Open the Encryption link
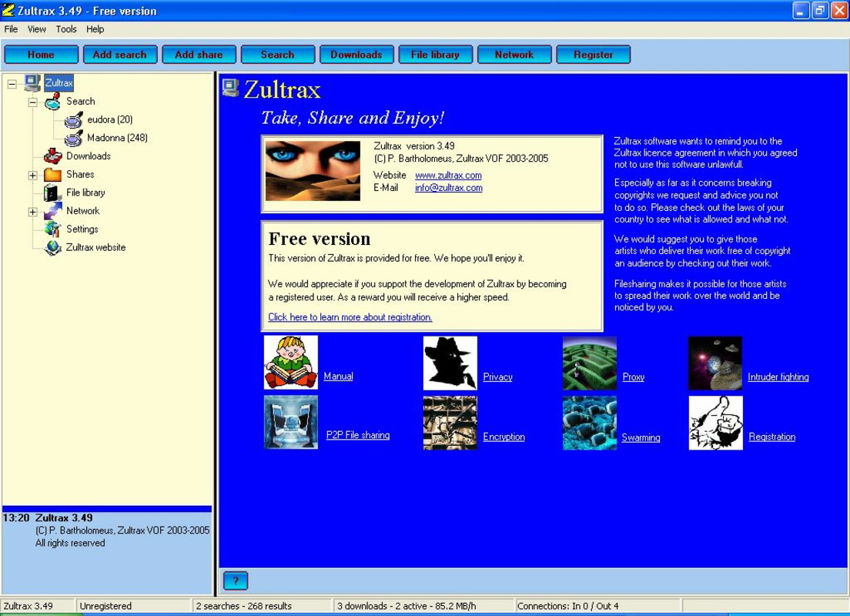 coord(504,437)
